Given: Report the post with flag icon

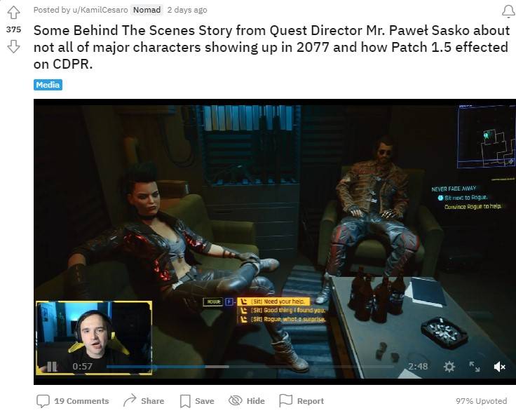Looking at the screenshot, I should coord(301,401).
